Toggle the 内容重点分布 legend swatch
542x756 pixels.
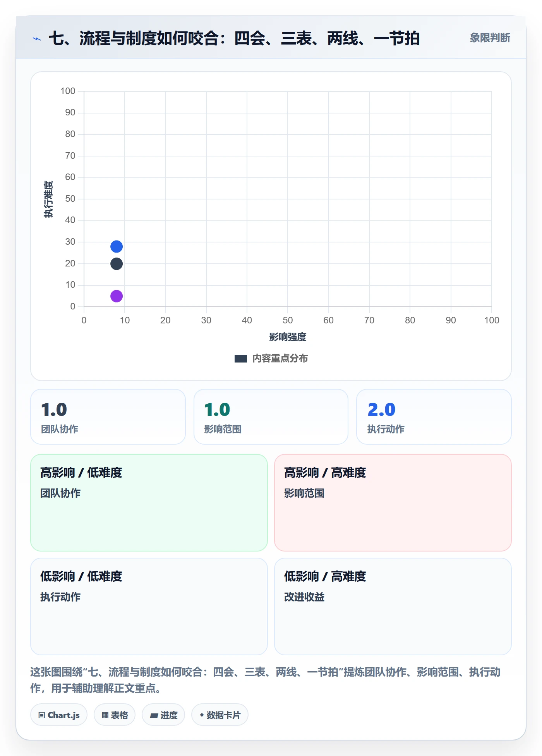(240, 359)
